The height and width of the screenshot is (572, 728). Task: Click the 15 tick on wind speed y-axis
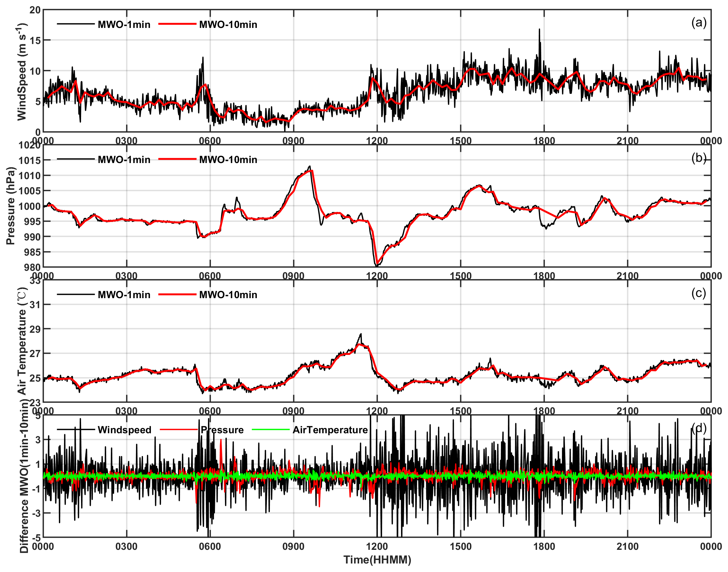click(35, 40)
